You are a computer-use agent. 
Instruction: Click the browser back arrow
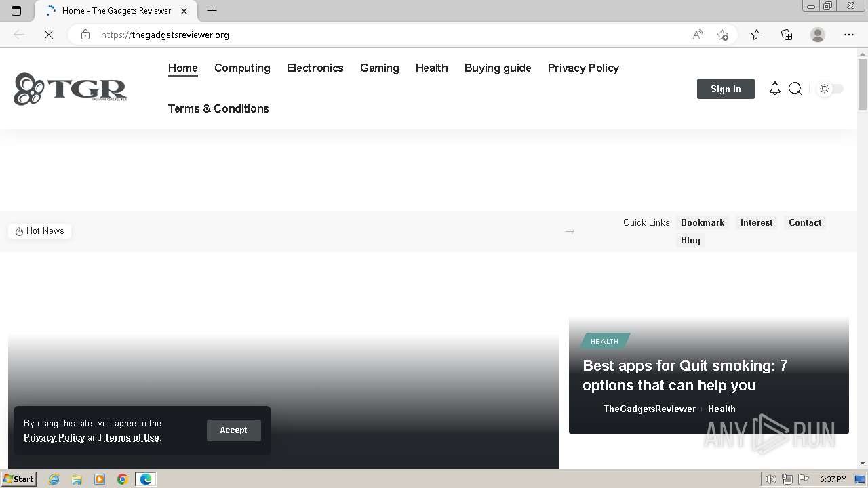[x=19, y=35]
